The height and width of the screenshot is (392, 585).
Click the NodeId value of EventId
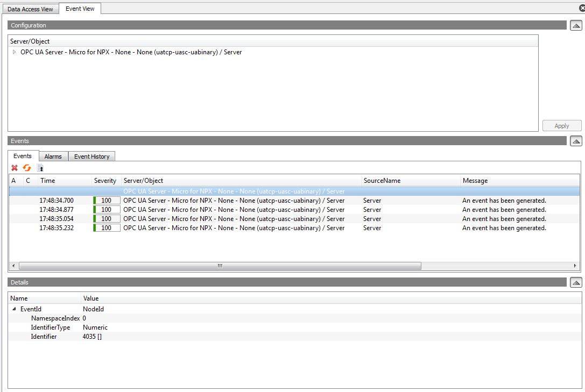point(93,309)
